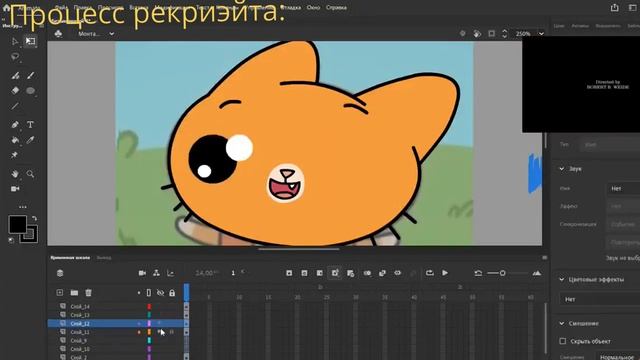
Task: Click the delete layer trash icon
Action: click(x=89, y=293)
